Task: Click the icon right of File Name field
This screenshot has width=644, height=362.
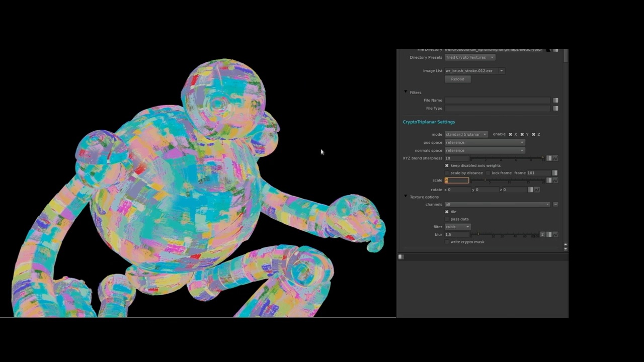Action: click(x=555, y=101)
